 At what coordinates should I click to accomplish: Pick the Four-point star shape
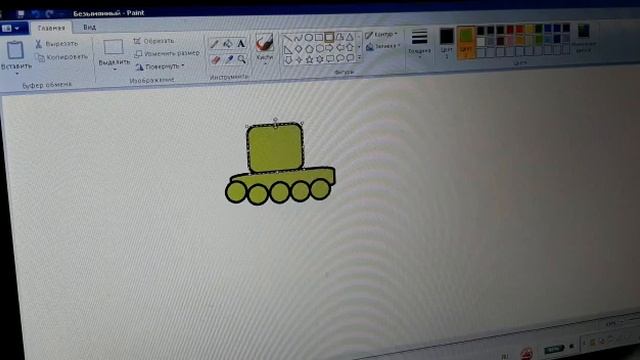(299, 60)
